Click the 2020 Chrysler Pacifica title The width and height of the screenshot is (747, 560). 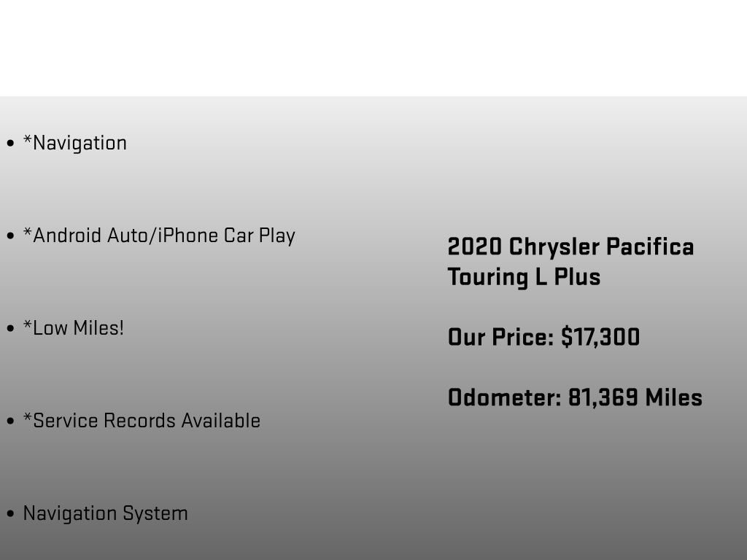(570, 247)
